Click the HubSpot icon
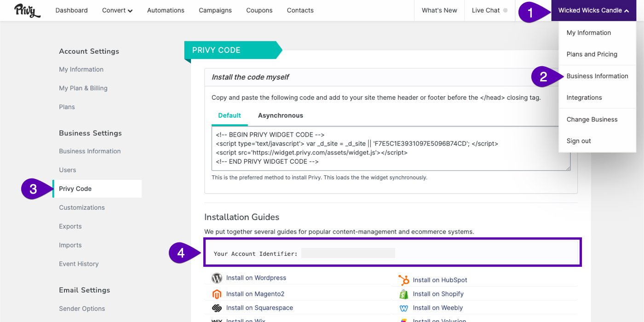The height and width of the screenshot is (322, 644). 403,280
